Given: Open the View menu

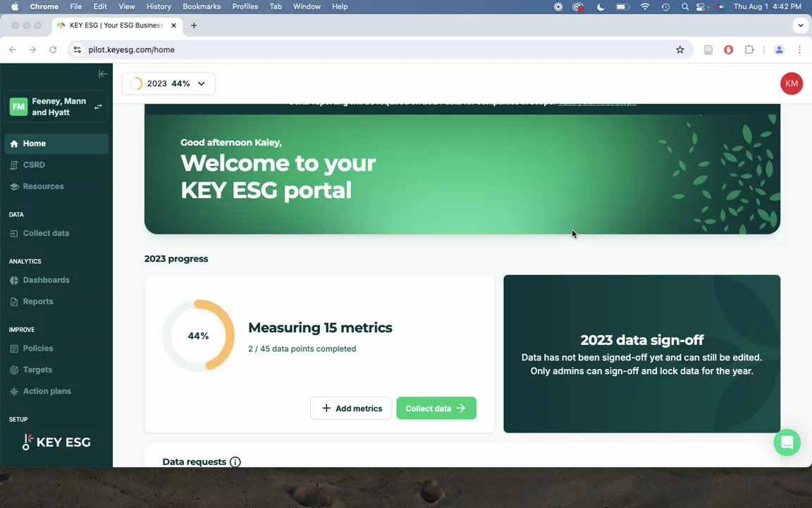Looking at the screenshot, I should tap(126, 7).
